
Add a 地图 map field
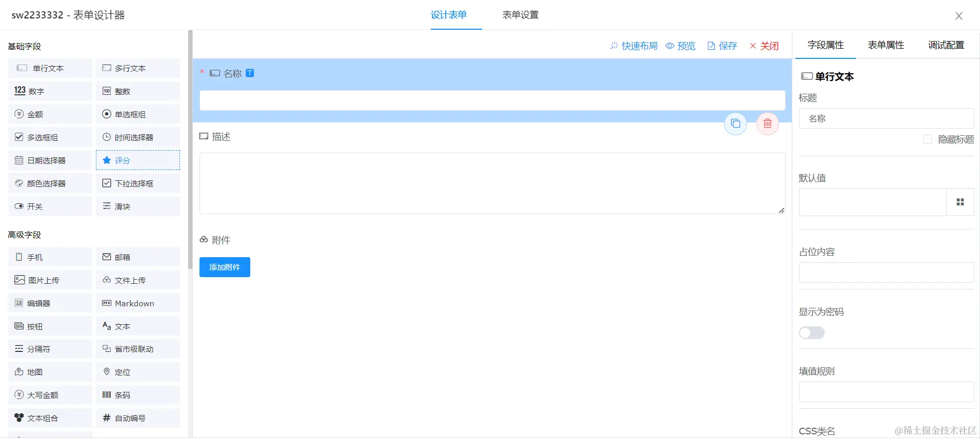[x=50, y=372]
